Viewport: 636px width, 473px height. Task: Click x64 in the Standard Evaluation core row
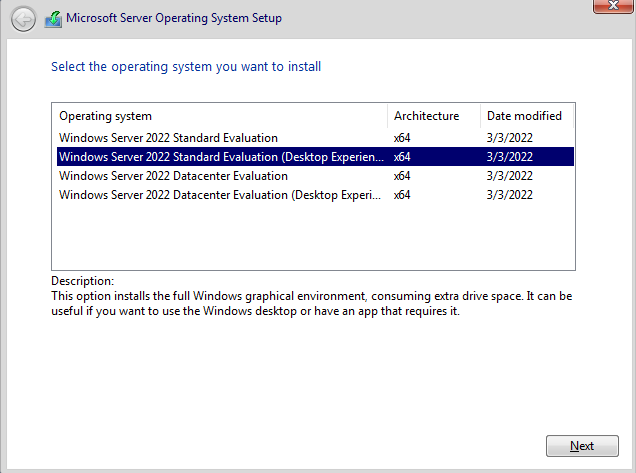click(x=402, y=138)
